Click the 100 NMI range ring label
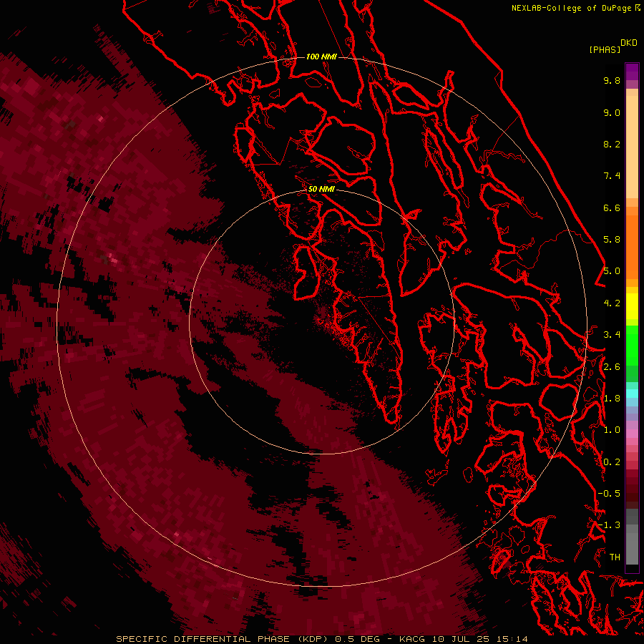Image resolution: width=644 pixels, height=644 pixels. (x=321, y=57)
